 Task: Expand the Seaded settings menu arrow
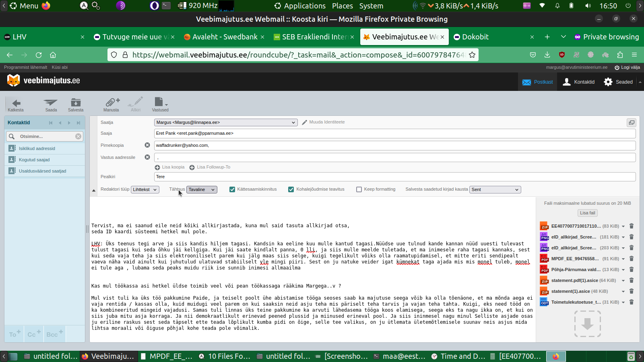pyautogui.click(x=640, y=82)
